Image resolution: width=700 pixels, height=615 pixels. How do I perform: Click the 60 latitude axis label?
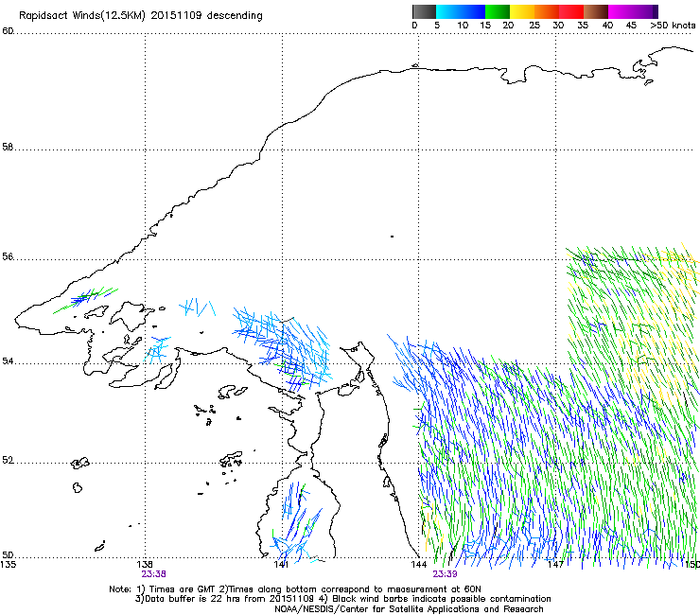point(8,31)
